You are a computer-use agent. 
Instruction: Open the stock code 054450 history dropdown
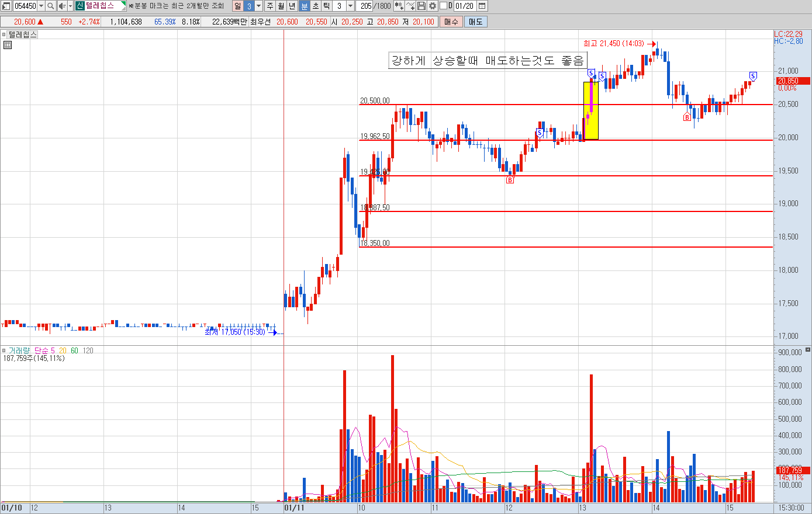click(x=41, y=6)
